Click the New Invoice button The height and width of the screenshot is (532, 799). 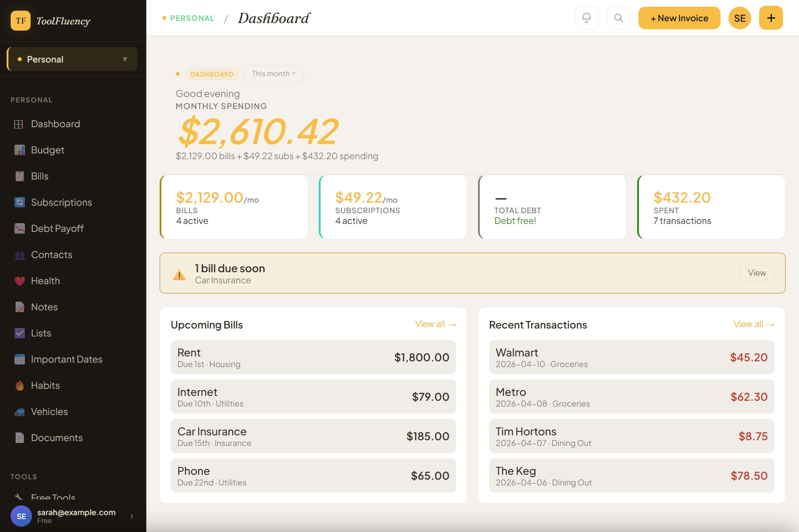(x=679, y=18)
